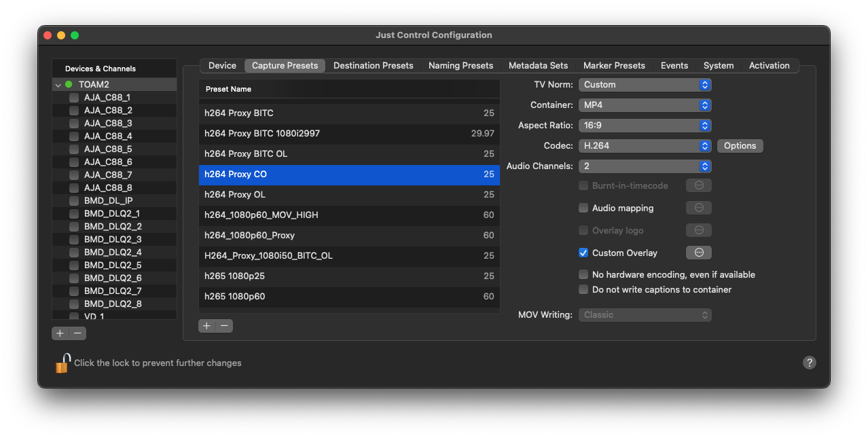Enable No hardware encoding option
Image resolution: width=868 pixels, height=438 pixels.
pyautogui.click(x=583, y=275)
